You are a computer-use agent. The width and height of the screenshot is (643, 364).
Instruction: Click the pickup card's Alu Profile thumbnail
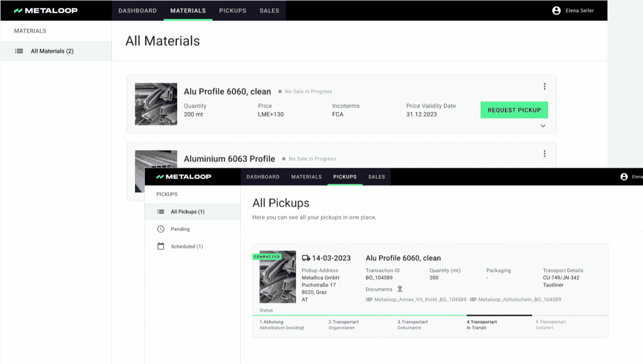pos(278,277)
